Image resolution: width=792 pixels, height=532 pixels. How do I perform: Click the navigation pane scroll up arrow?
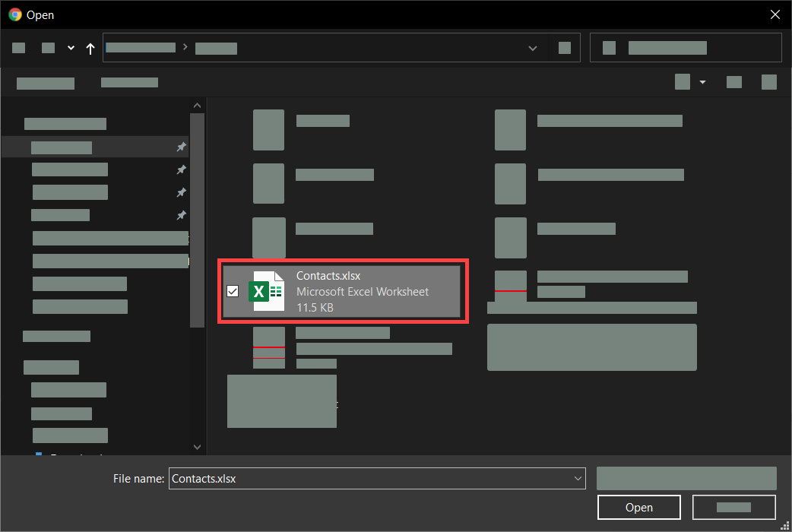[197, 106]
